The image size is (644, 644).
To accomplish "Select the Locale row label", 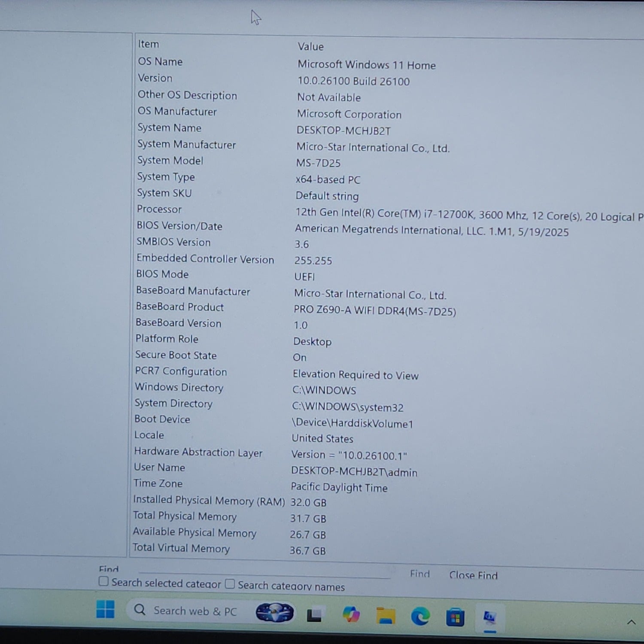I will (x=149, y=435).
